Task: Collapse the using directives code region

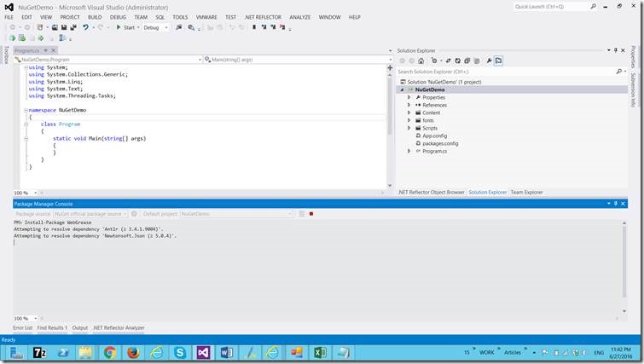Action: pos(26,67)
